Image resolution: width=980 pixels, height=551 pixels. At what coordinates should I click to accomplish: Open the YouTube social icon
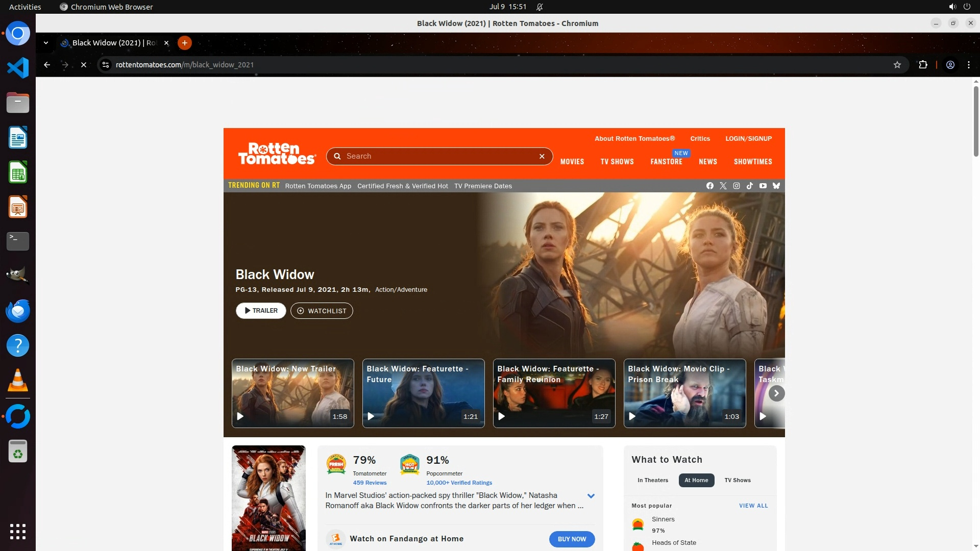(763, 186)
